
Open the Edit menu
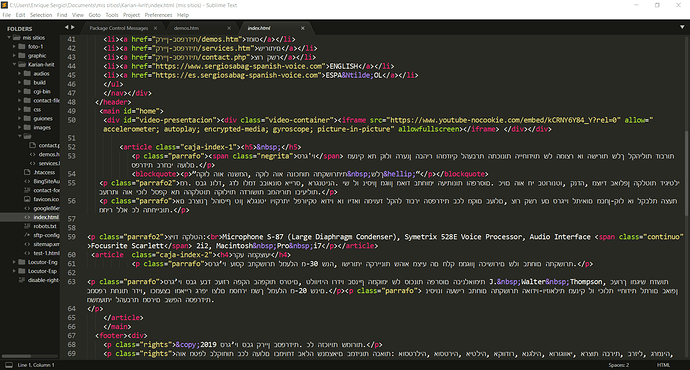click(20, 15)
